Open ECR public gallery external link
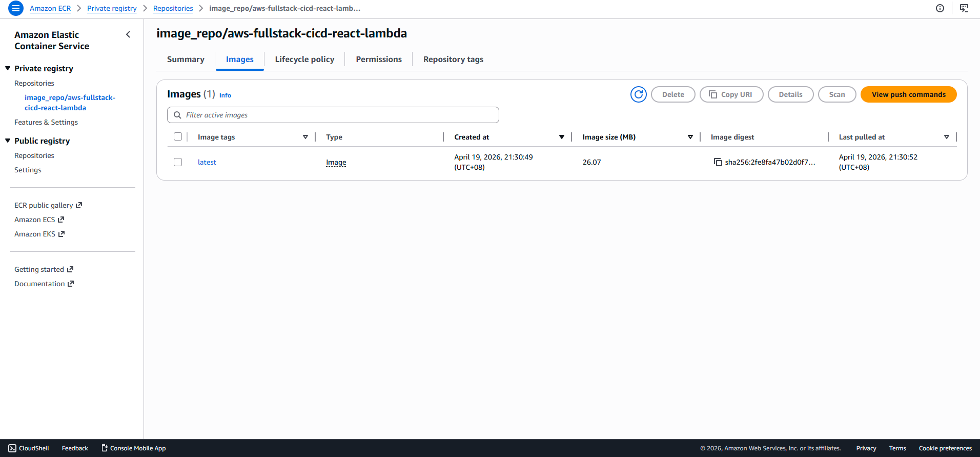 [x=48, y=205]
